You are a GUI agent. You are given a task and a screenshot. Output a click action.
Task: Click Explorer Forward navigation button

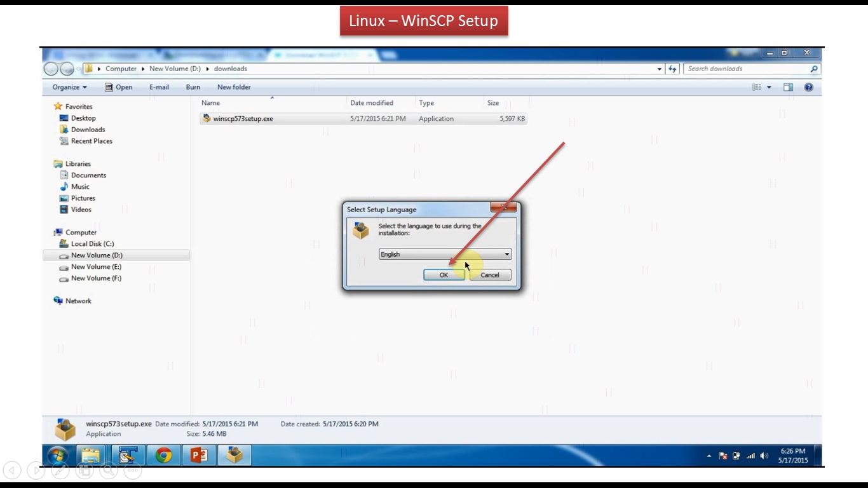67,69
